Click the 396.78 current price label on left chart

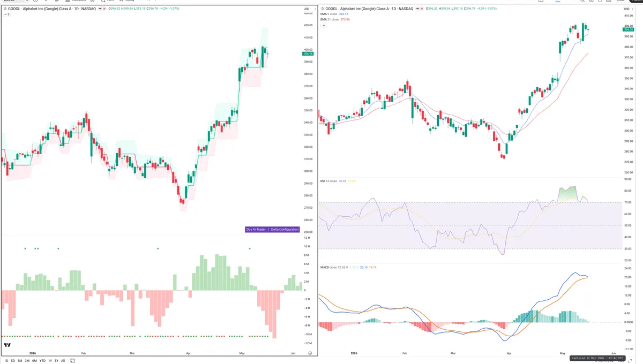[x=308, y=54]
